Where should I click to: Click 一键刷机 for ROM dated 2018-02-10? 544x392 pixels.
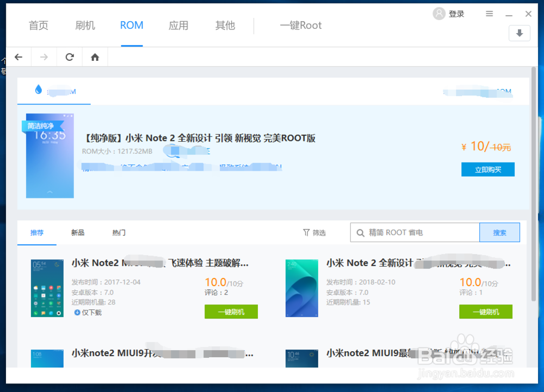tap(486, 312)
